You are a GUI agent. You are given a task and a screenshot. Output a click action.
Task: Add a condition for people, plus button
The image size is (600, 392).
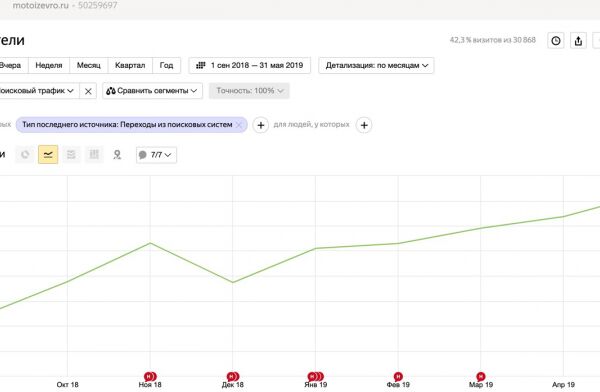(364, 125)
